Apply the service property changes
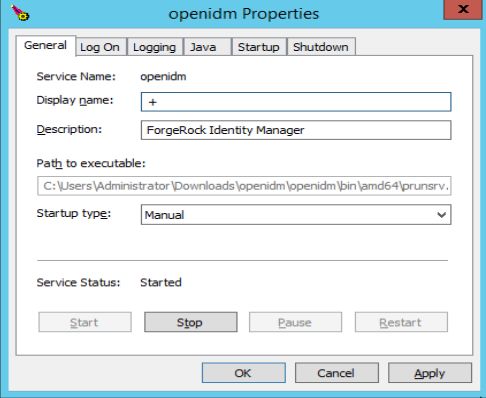 (430, 373)
